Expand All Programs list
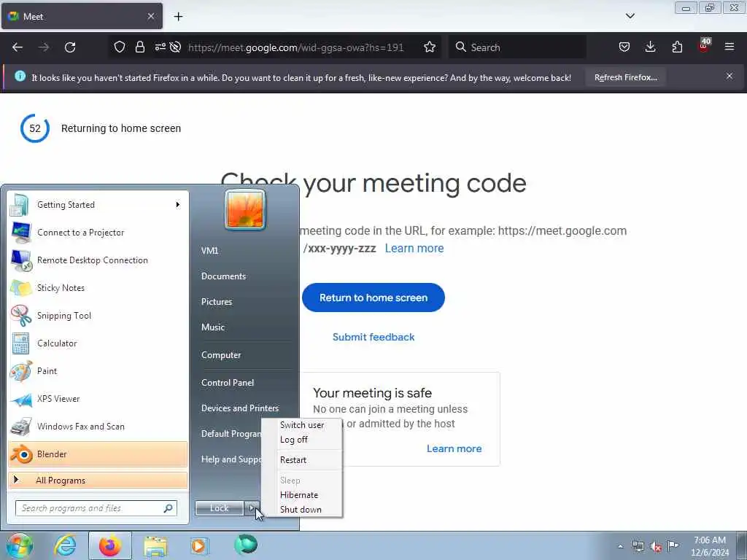The height and width of the screenshot is (560, 747). pyautogui.click(x=98, y=481)
